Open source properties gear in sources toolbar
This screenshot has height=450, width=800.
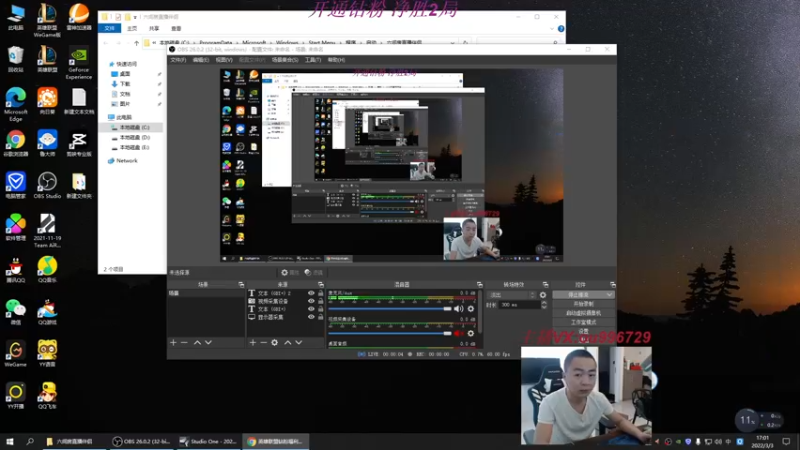click(x=274, y=342)
